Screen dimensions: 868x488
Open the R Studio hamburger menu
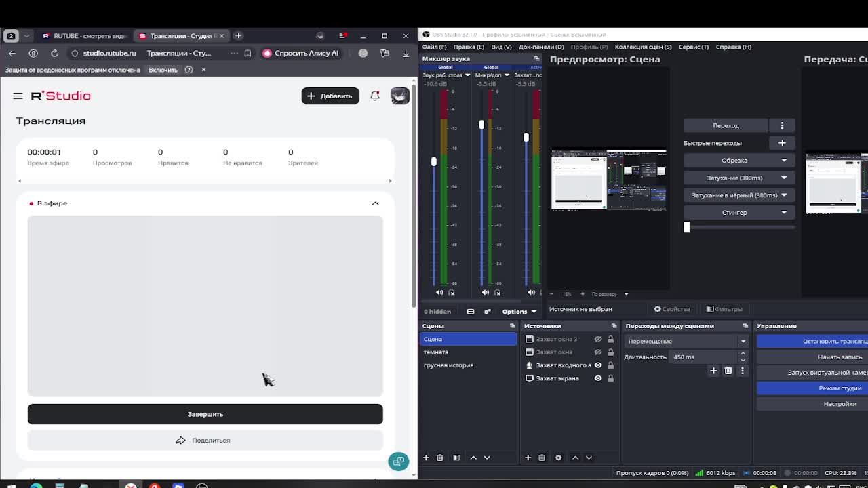[18, 96]
